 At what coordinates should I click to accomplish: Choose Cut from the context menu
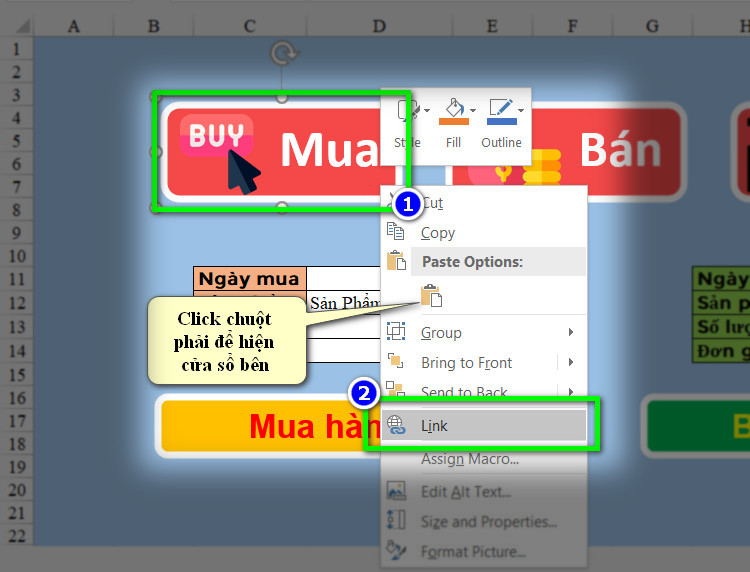coord(484,203)
